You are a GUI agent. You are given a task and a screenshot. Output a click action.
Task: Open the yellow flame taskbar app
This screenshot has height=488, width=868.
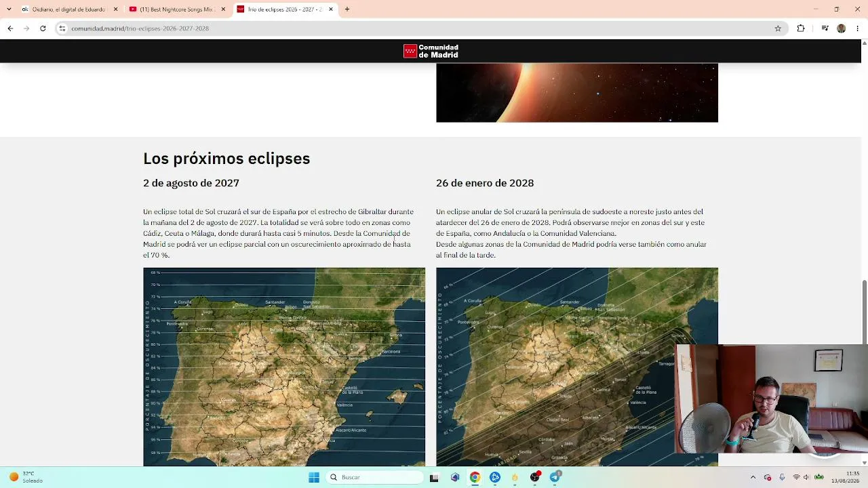tap(515, 477)
